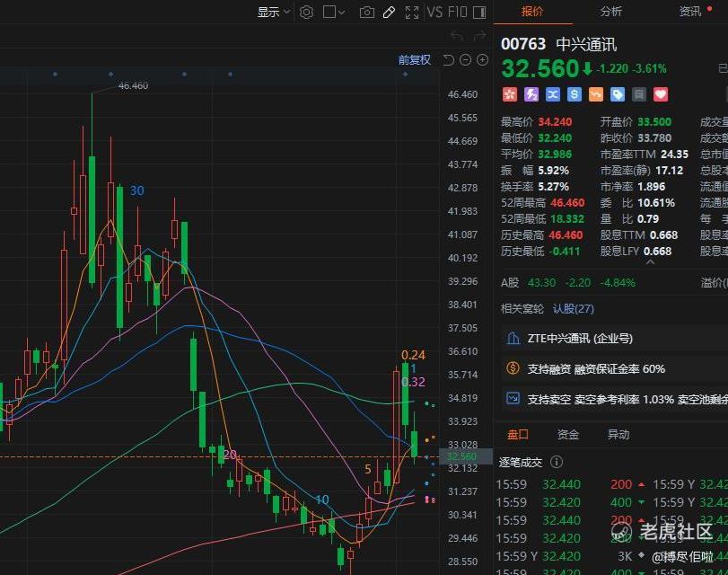Click the blue MA 30 label on chart
The width and height of the screenshot is (728, 575).
[137, 190]
